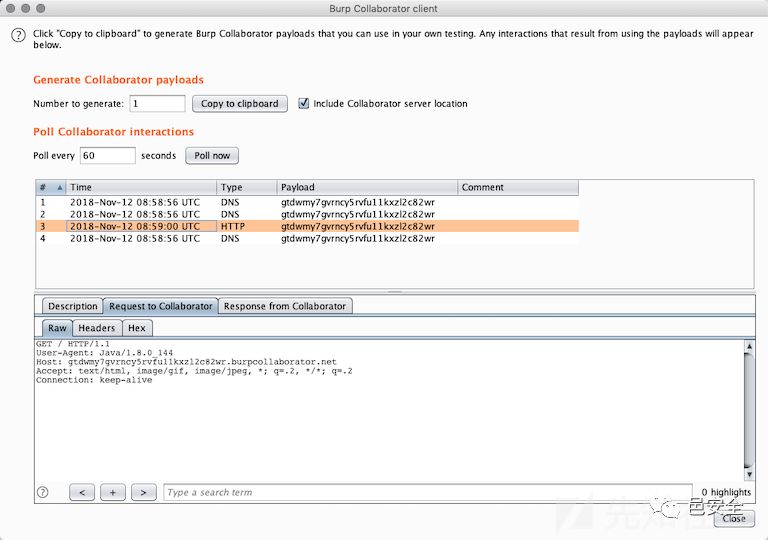768x540 pixels.
Task: Sort by the Payload column header
Action: pyautogui.click(x=367, y=187)
